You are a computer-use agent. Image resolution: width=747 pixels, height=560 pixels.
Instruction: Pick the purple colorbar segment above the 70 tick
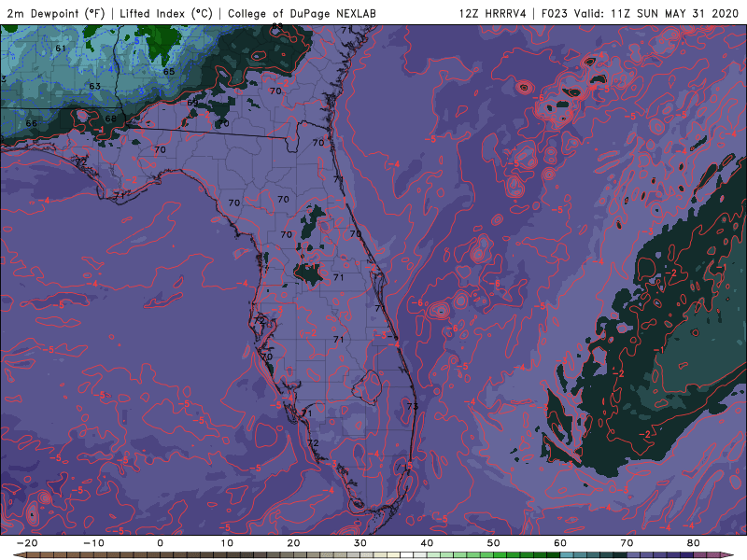tap(634, 555)
